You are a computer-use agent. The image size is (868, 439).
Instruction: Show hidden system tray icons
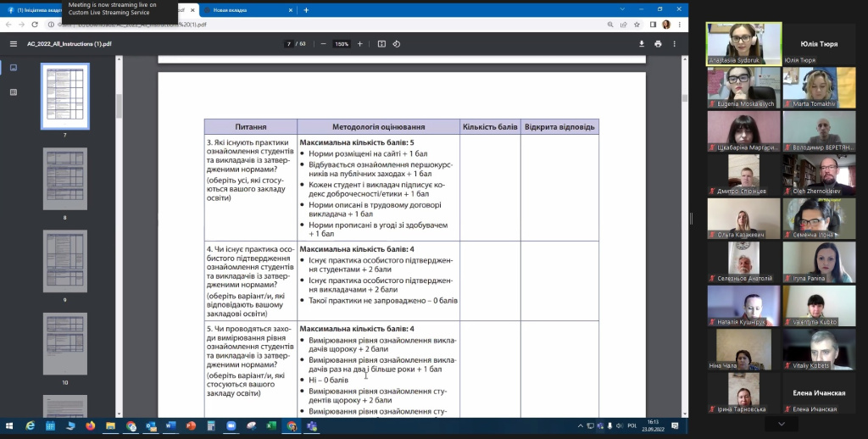[x=580, y=425]
